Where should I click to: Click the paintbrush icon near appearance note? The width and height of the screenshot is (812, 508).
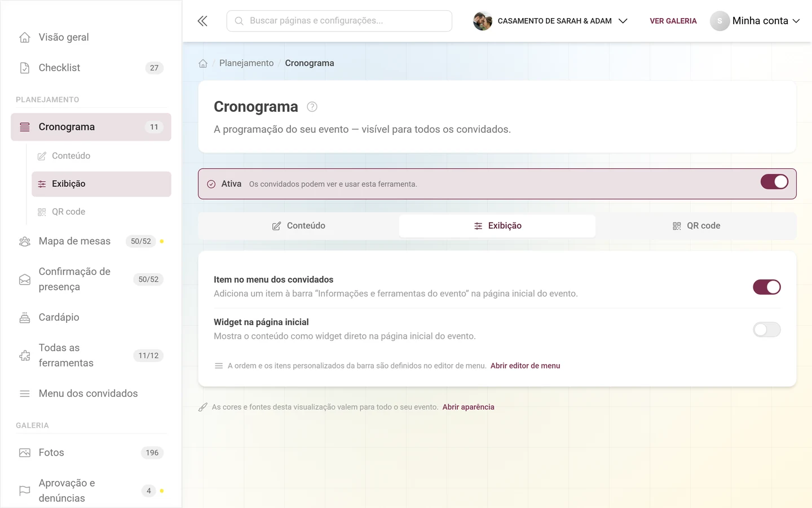203,407
